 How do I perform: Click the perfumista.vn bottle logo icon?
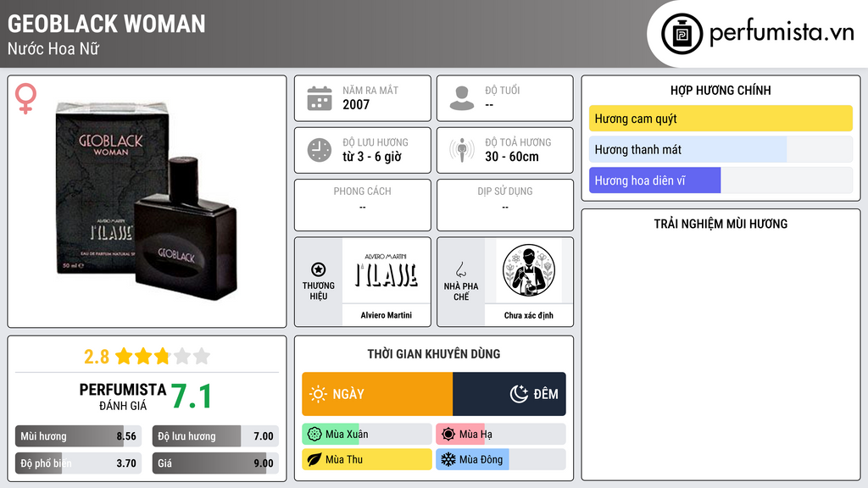click(682, 34)
